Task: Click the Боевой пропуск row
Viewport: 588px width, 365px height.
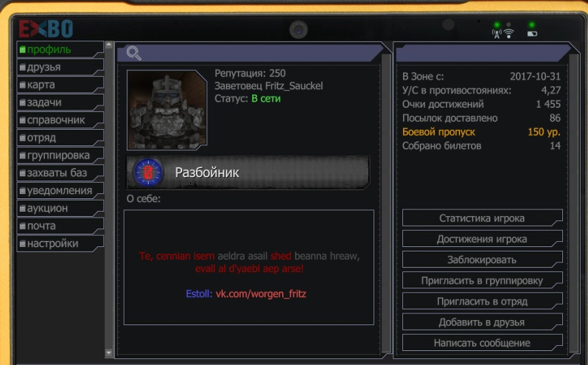Action: pyautogui.click(x=481, y=132)
